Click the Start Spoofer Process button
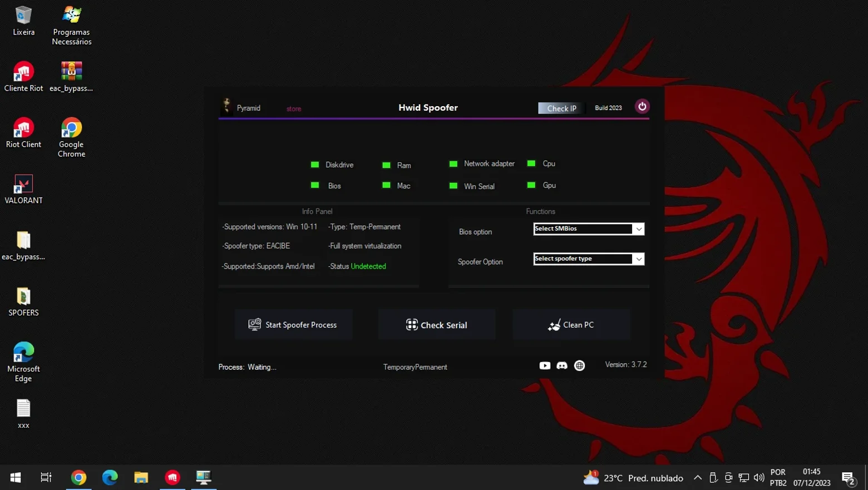This screenshot has height=490, width=868. click(293, 325)
